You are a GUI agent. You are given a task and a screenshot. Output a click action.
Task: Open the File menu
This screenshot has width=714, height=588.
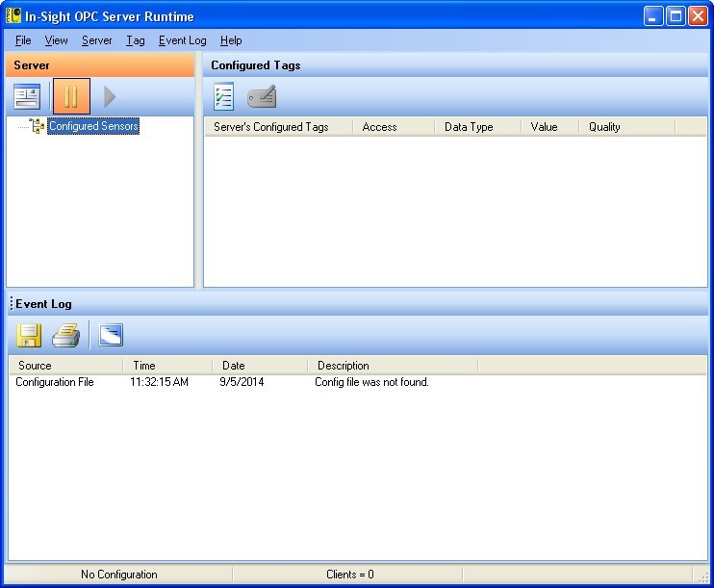[x=23, y=40]
